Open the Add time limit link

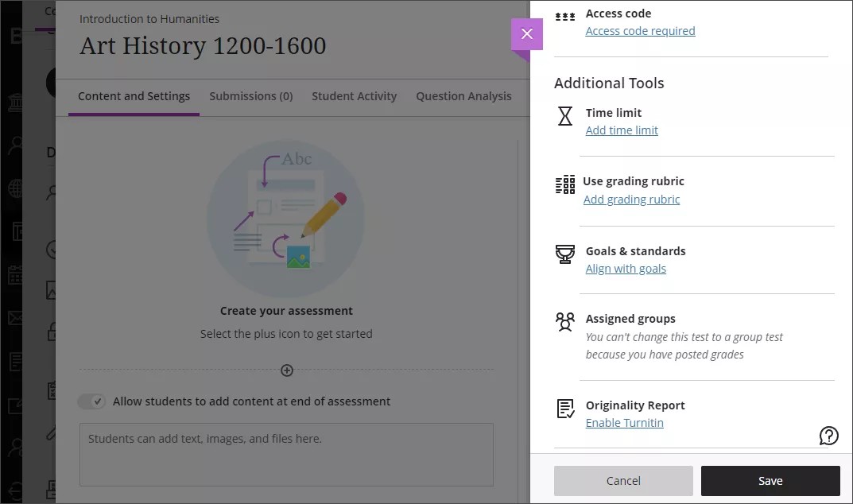[x=621, y=130]
